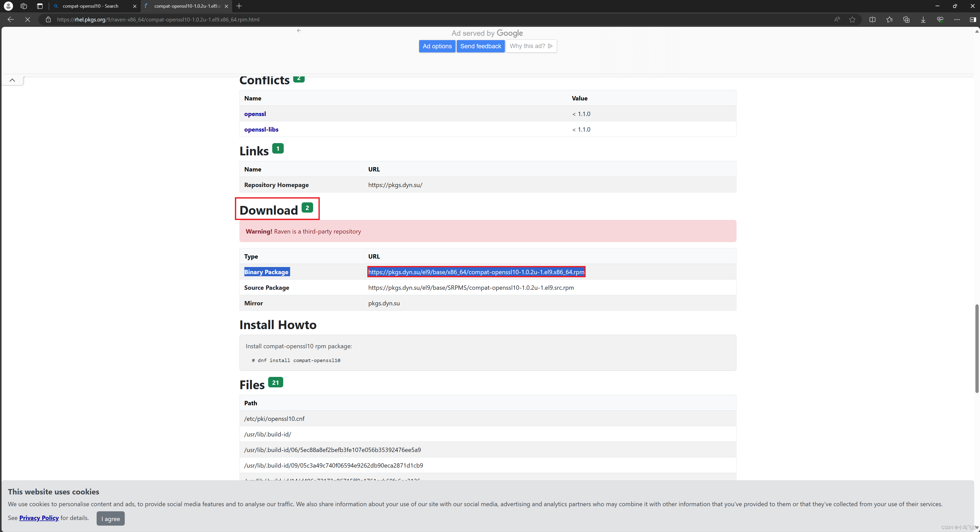Open the tab actions menu
Viewport: 980px width, 532px height.
click(40, 6)
